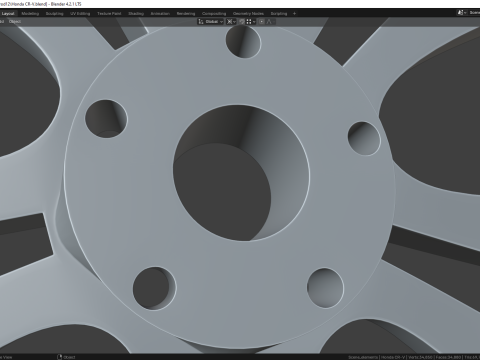Open the Animation workspace tab

[160, 14]
